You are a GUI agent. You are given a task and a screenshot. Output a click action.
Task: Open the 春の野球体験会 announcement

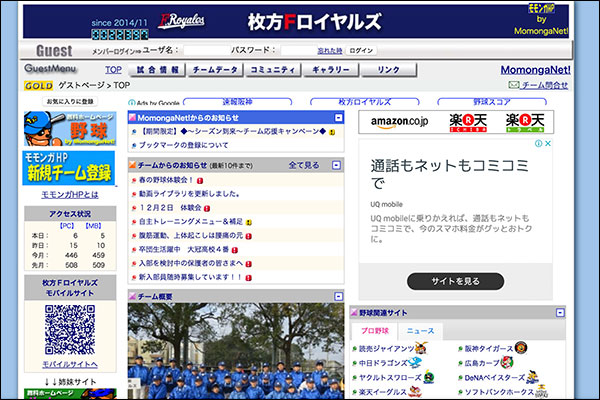165,180
